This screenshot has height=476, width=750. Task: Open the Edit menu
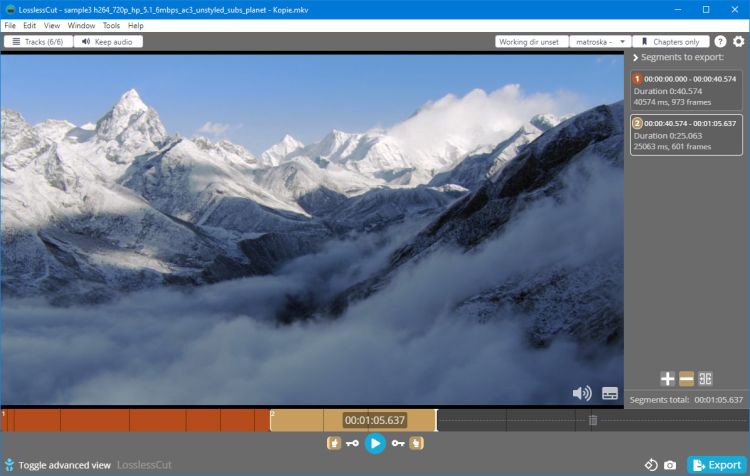(30, 25)
